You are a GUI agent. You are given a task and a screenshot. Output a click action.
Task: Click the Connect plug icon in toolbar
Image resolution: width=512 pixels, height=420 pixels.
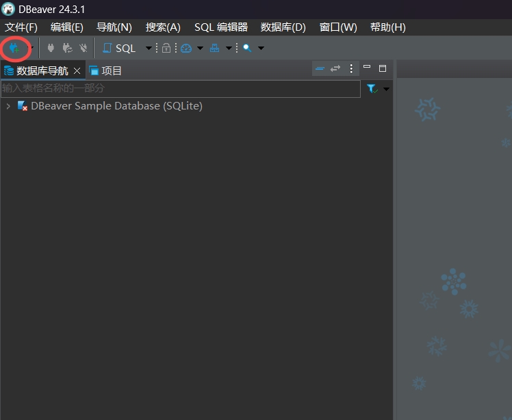point(51,48)
